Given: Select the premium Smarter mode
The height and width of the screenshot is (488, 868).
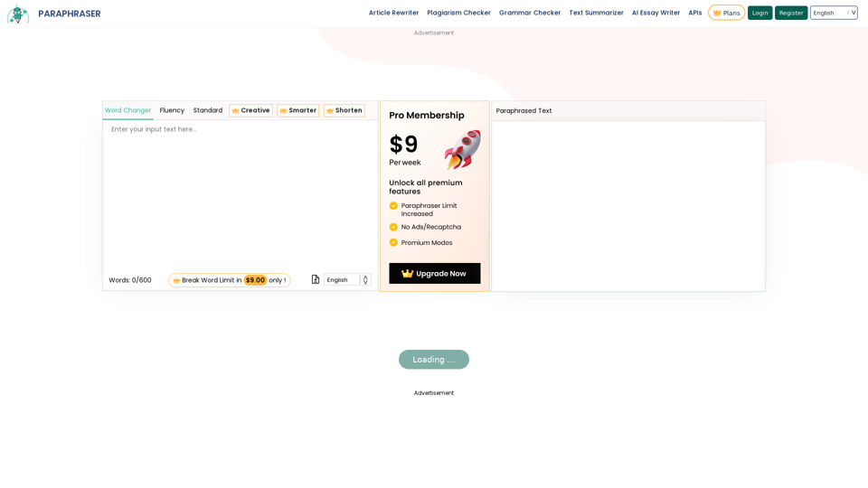Looking at the screenshot, I should (297, 110).
